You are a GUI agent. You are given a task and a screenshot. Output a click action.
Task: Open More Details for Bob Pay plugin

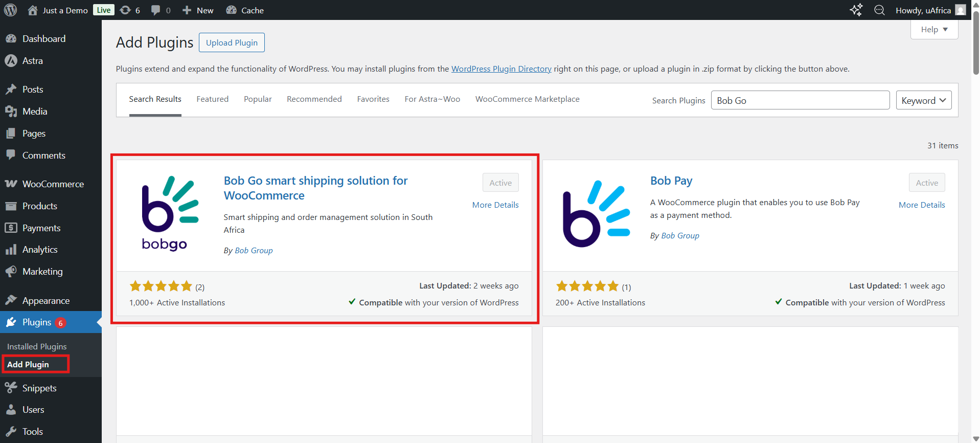(x=921, y=205)
